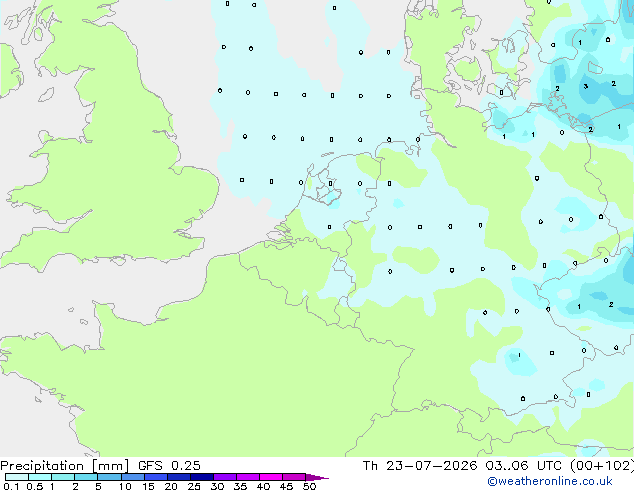The width and height of the screenshot is (634, 490).
Task: Select the 5–10 mm legend color swatch
Action: [109, 477]
